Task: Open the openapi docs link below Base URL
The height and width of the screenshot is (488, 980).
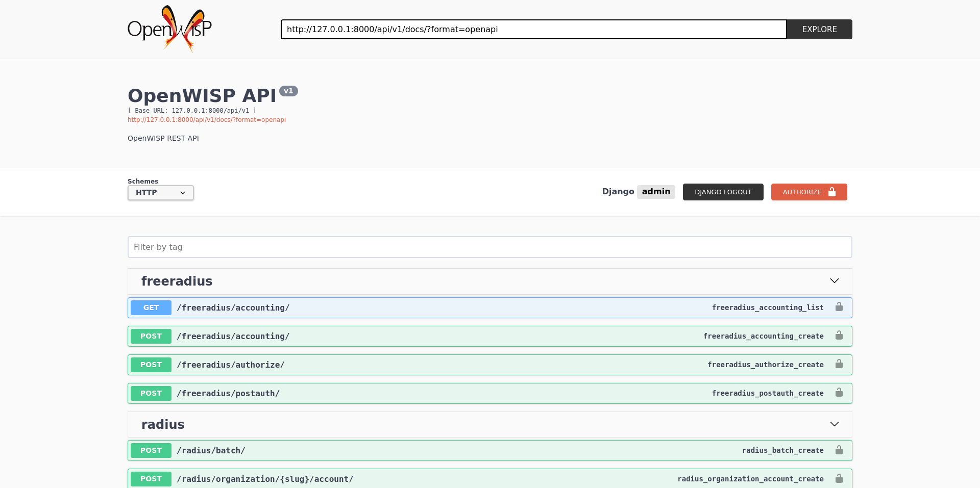Action: [206, 120]
